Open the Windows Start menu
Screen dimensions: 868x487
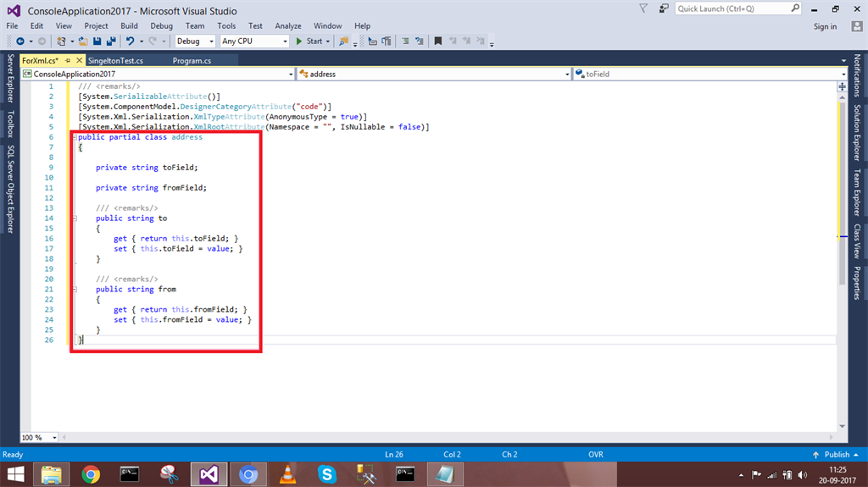tap(15, 474)
